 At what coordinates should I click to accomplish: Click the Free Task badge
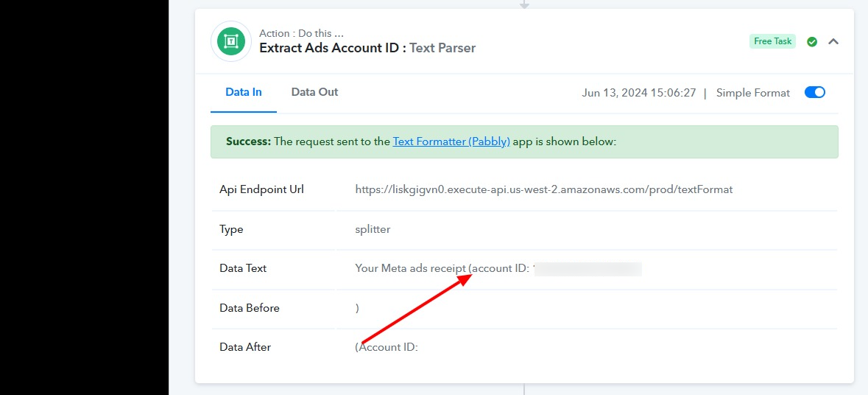pyautogui.click(x=772, y=41)
